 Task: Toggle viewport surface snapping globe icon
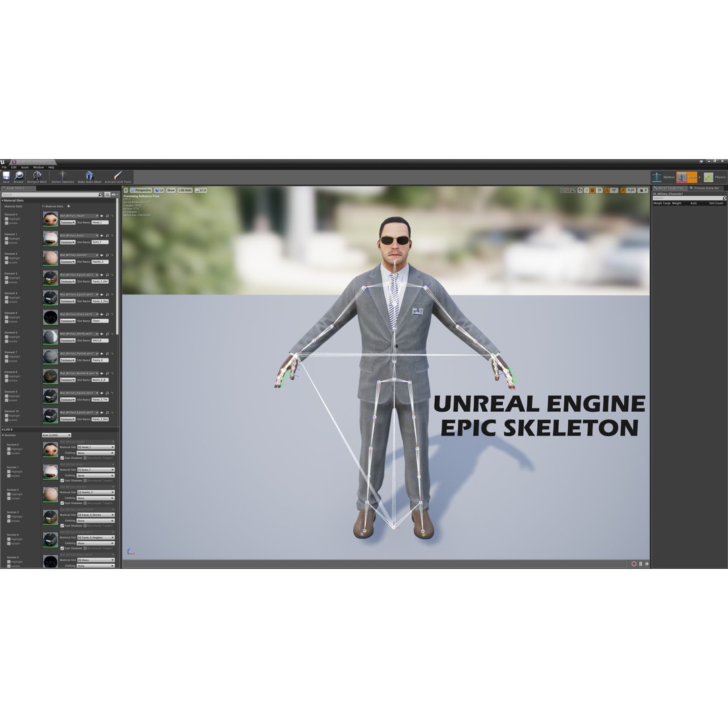580,190
